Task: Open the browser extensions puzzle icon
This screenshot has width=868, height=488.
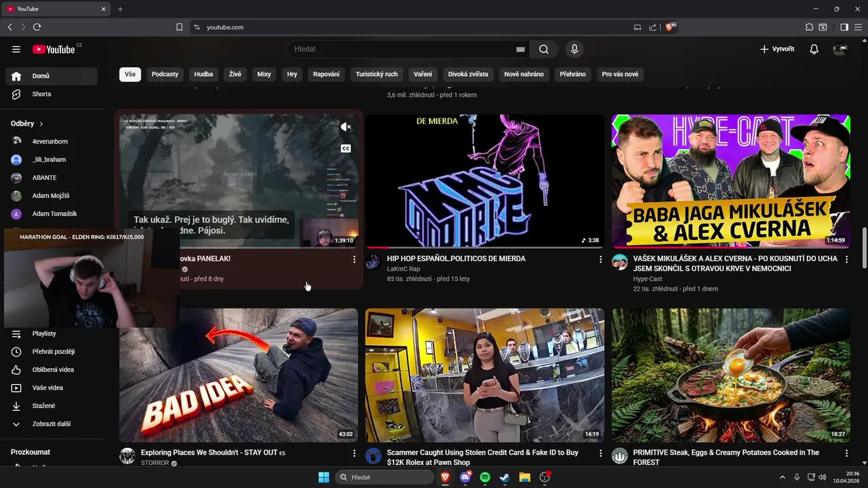Action: (809, 27)
